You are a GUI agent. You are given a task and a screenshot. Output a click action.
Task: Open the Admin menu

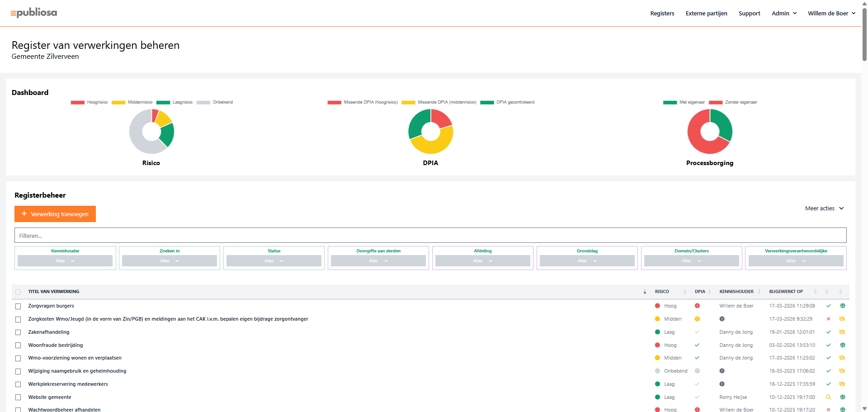pyautogui.click(x=784, y=13)
